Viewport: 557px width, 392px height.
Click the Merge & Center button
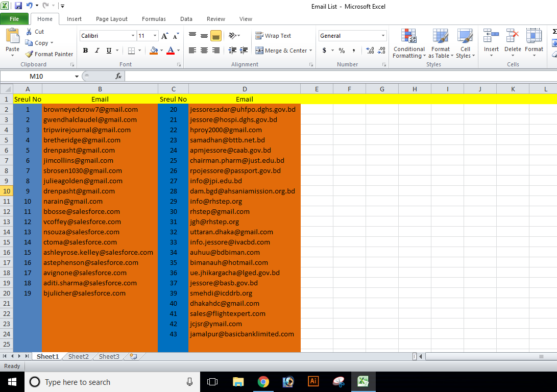tap(281, 51)
